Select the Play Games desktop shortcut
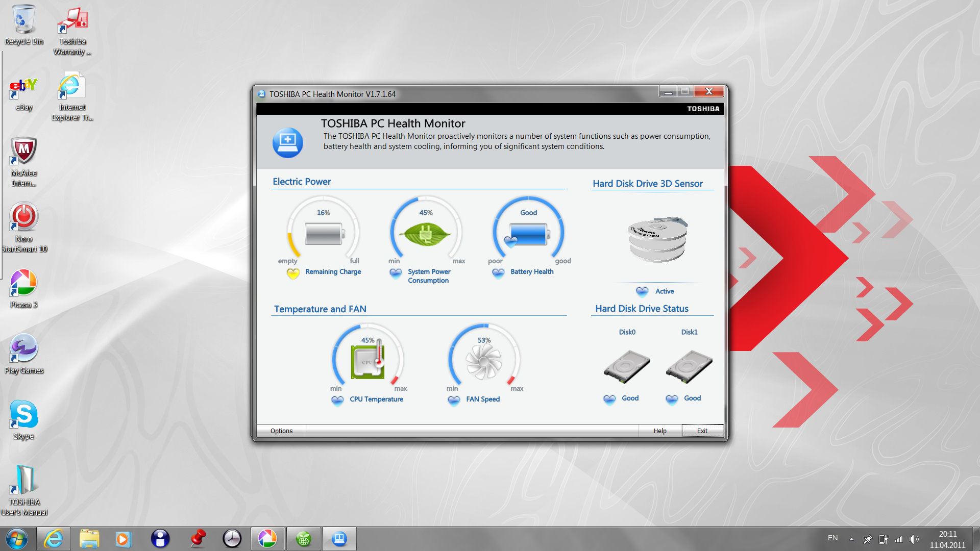The height and width of the screenshot is (551, 980). pos(23,354)
